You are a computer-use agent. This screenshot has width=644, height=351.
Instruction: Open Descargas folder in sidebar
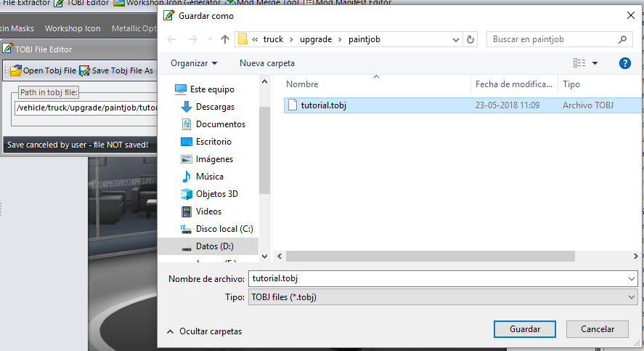pyautogui.click(x=215, y=107)
